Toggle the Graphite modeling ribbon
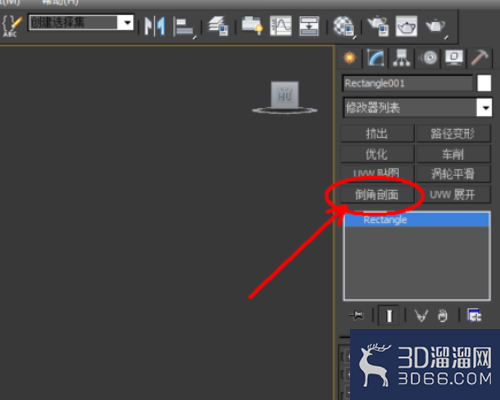The image size is (500, 400). (x=252, y=25)
